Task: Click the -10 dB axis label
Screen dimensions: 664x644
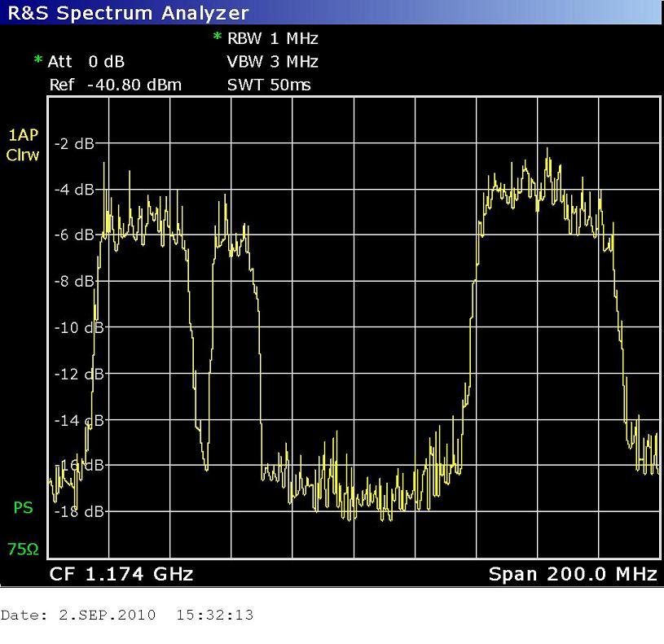Action: [x=77, y=328]
